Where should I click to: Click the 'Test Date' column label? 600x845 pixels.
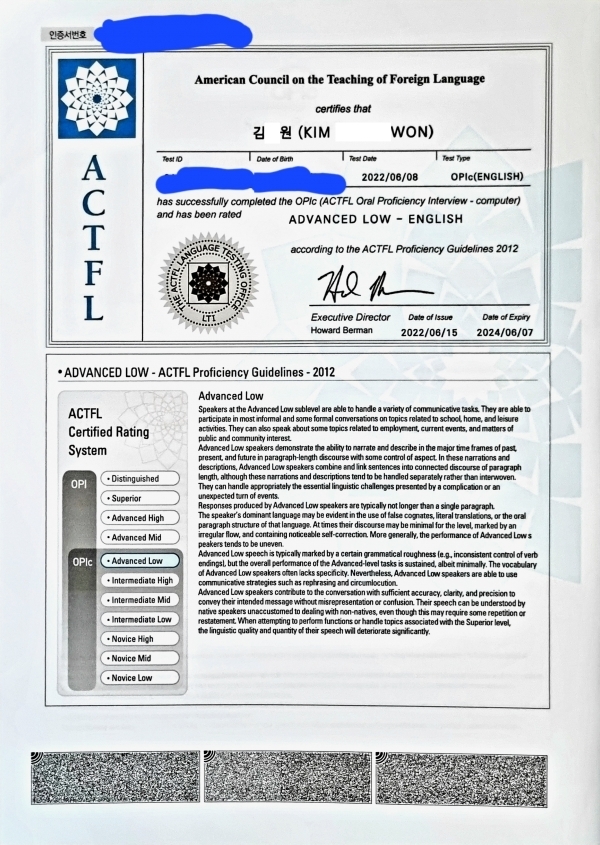363,158
